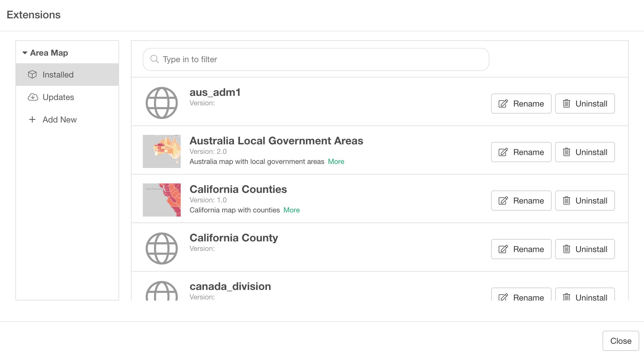Click the Australia map thumbnail
Screen dimensions: 644x355
161,151
